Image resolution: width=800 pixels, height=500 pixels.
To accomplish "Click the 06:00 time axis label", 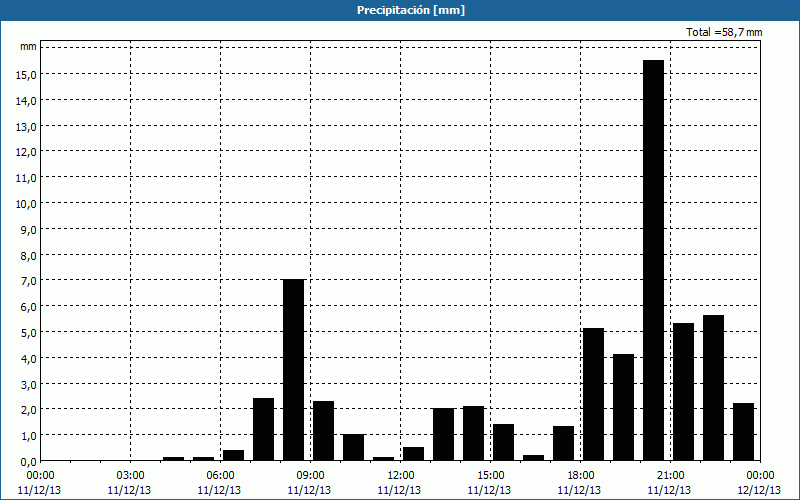I will click(x=220, y=476).
